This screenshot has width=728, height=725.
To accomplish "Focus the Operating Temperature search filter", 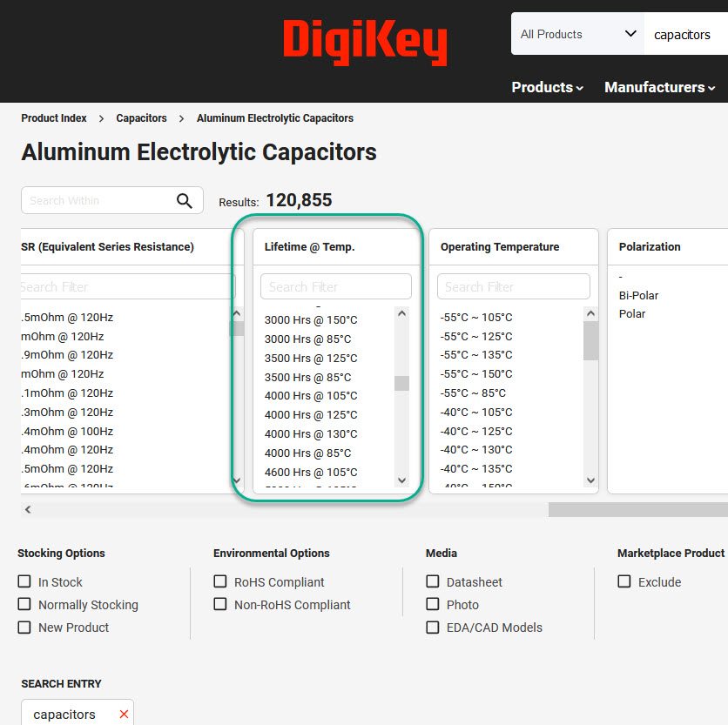I will point(514,286).
